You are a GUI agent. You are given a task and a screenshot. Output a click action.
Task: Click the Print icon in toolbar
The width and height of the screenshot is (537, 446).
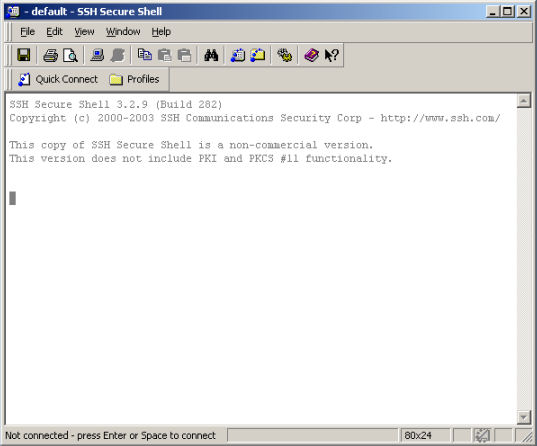[50, 55]
